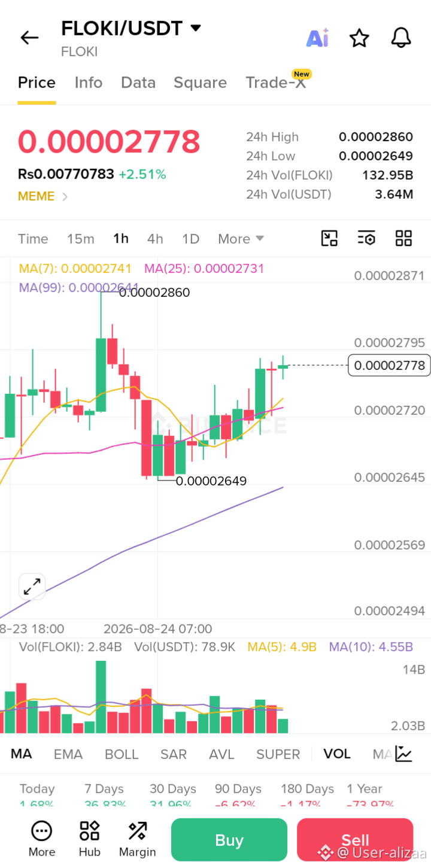Toggle the VOL sub-indicator
This screenshot has width=431, height=868.
(337, 754)
